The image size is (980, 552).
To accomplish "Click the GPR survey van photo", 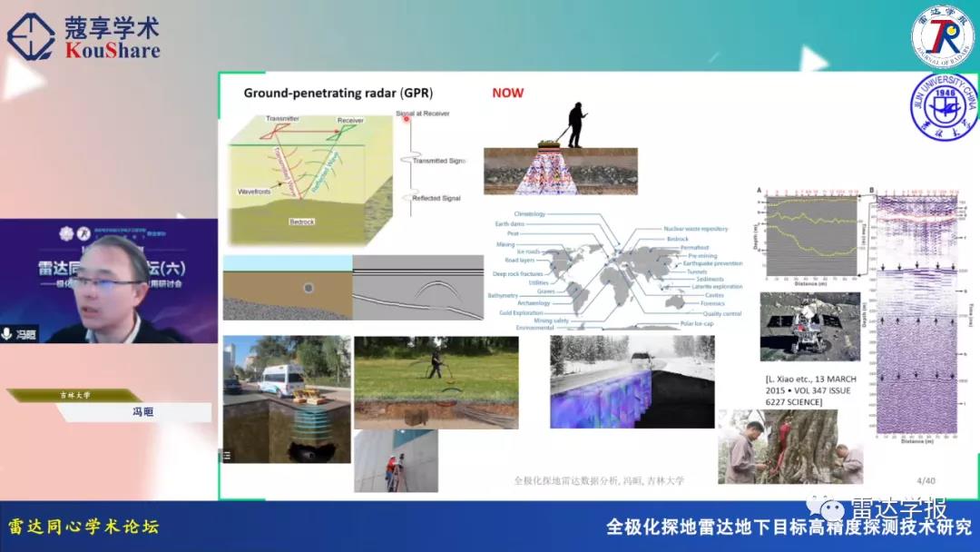I will 287,399.
